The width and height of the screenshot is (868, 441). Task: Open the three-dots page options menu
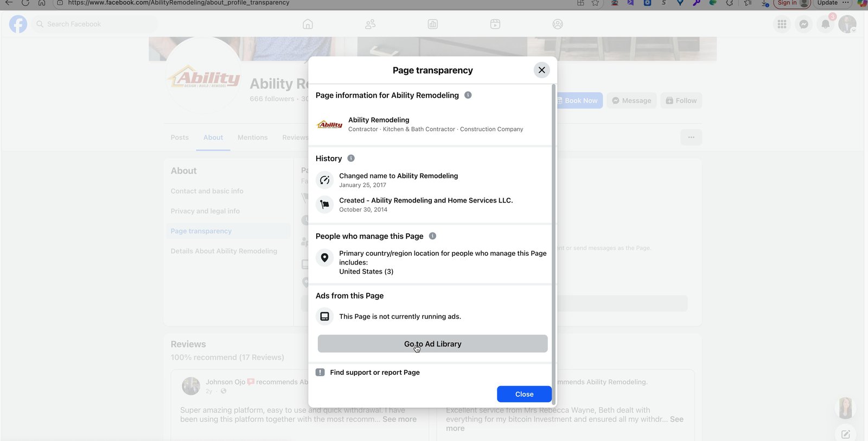(x=691, y=137)
